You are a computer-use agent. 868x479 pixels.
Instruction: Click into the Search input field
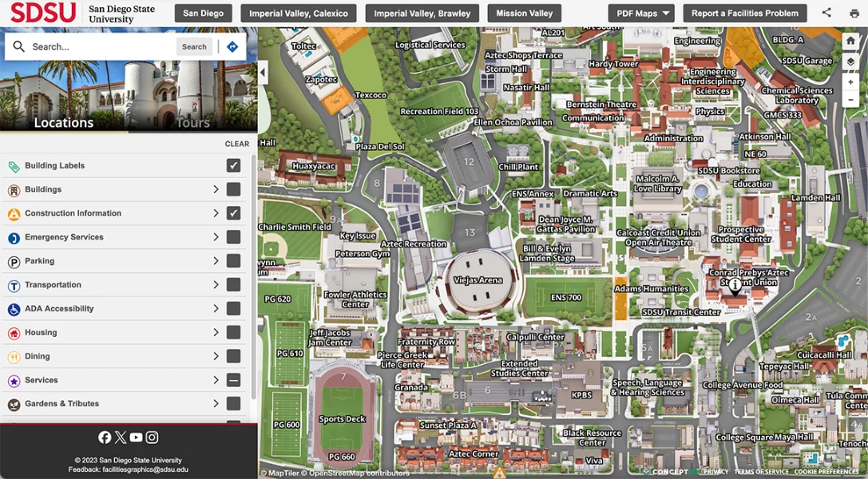point(102,47)
